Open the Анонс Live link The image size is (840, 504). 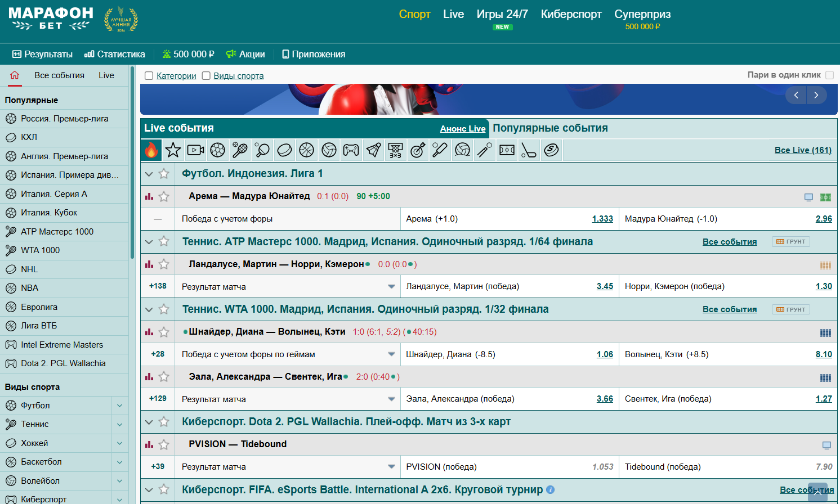click(x=463, y=129)
